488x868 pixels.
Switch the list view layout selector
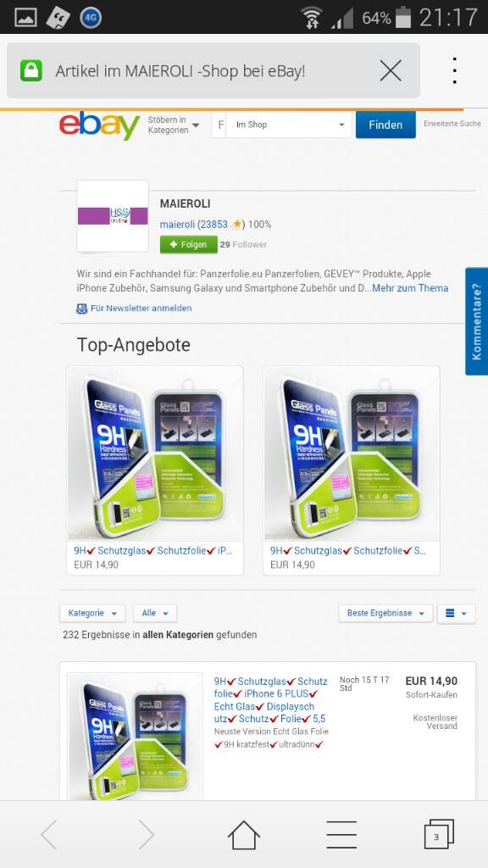coord(456,614)
